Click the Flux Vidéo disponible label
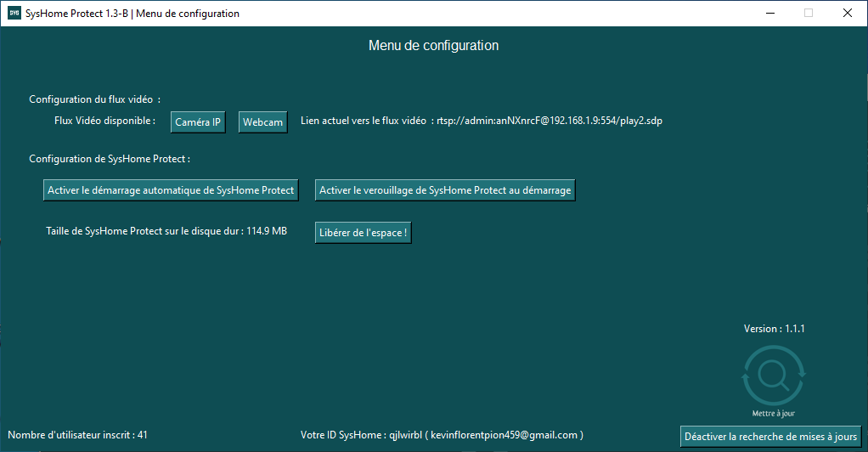This screenshot has height=452, width=868. tap(104, 120)
